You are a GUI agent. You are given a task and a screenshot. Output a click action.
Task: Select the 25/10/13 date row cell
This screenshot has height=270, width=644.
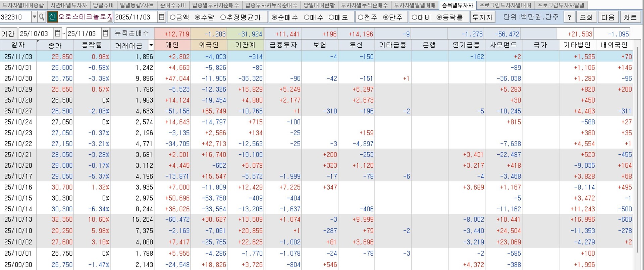click(x=18, y=220)
